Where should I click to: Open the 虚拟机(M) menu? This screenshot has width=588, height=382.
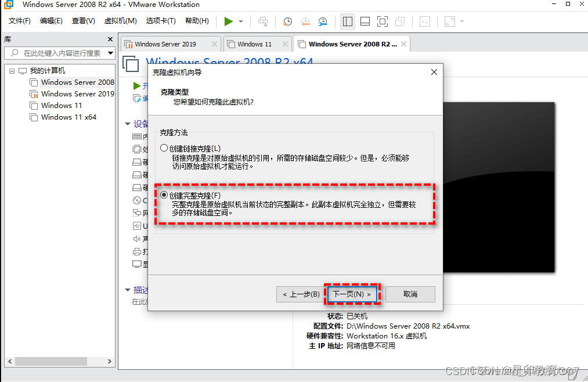click(120, 21)
